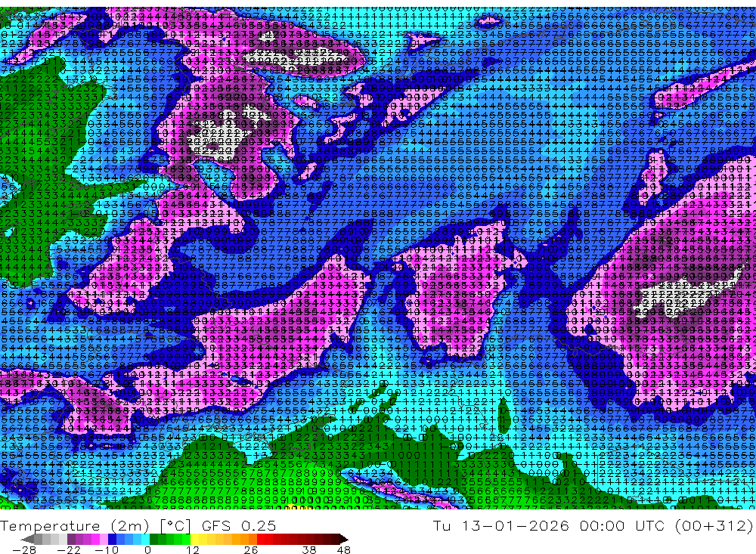
Task: Click the '12' legend scale label
Action: [x=193, y=550]
